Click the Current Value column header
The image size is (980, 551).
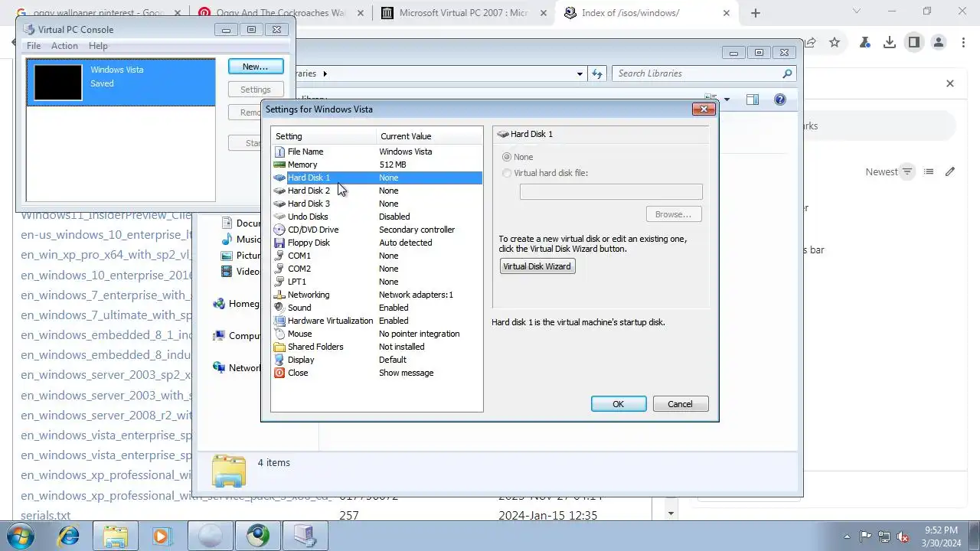[x=430, y=136]
